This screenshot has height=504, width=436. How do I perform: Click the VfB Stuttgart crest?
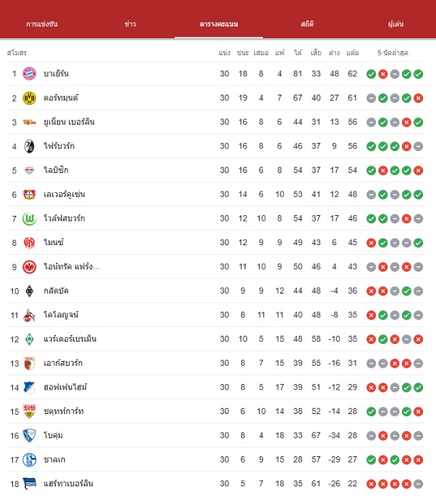(x=29, y=411)
